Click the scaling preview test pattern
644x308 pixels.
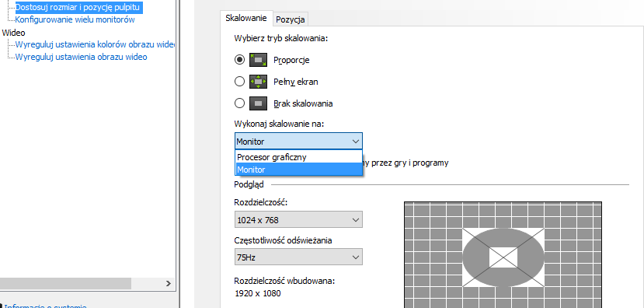503,254
